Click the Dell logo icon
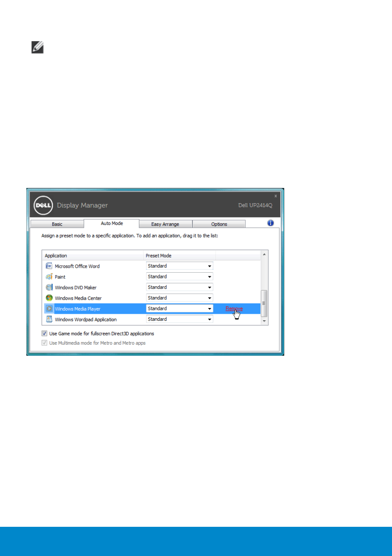Screen dimensions: 392x556 43,205
